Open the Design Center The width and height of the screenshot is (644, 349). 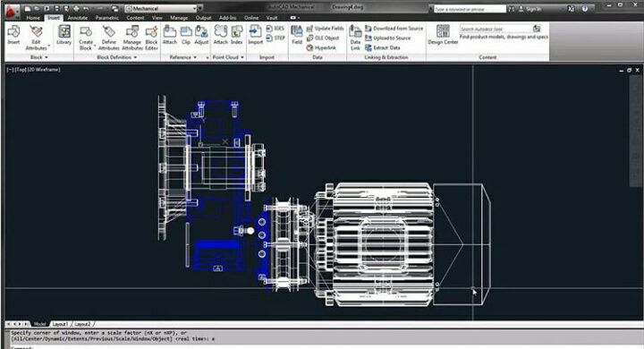(443, 35)
